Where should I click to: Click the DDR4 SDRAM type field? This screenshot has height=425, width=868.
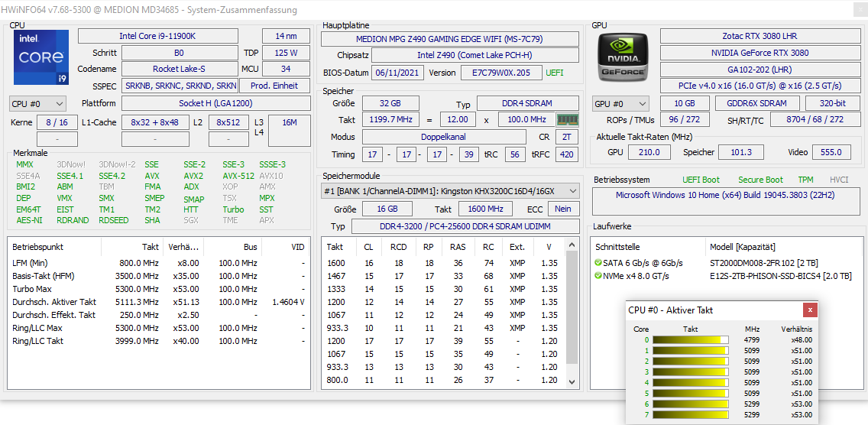(x=528, y=104)
